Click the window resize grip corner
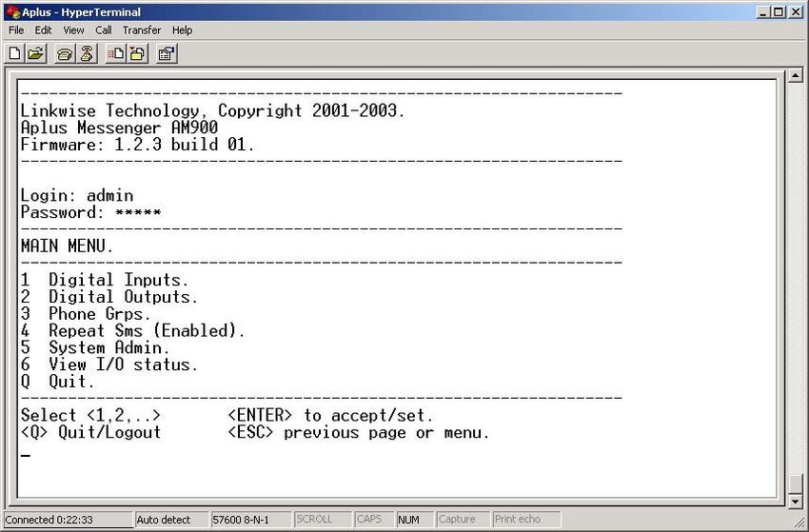 tap(801, 524)
